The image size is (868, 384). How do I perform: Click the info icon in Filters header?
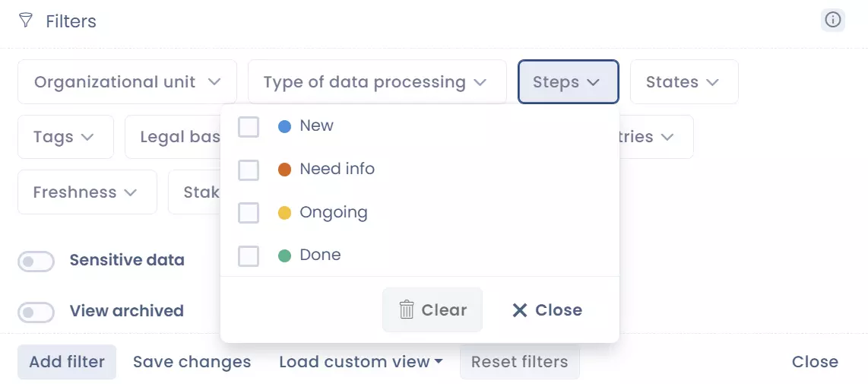click(x=833, y=21)
